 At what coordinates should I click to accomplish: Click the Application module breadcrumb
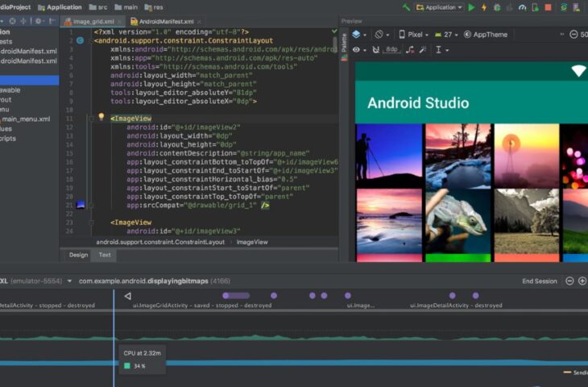[x=60, y=7]
